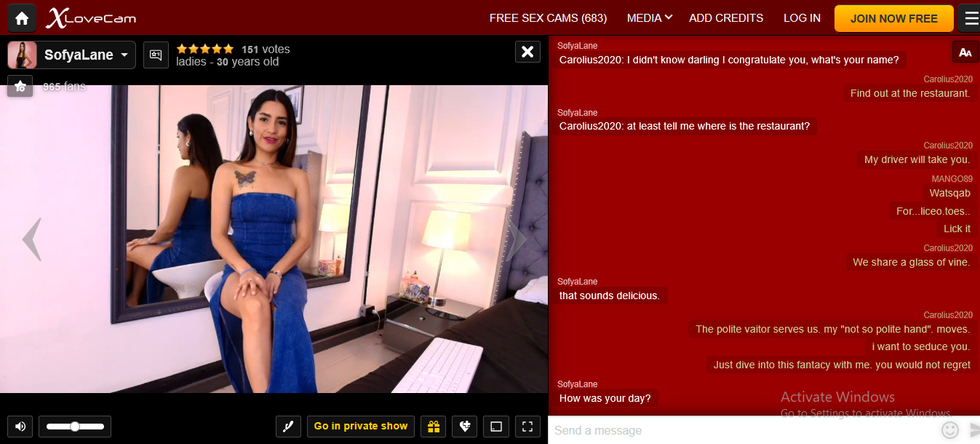Send a gift with gift icon
The width and height of the screenshot is (980, 444).
pyautogui.click(x=433, y=427)
